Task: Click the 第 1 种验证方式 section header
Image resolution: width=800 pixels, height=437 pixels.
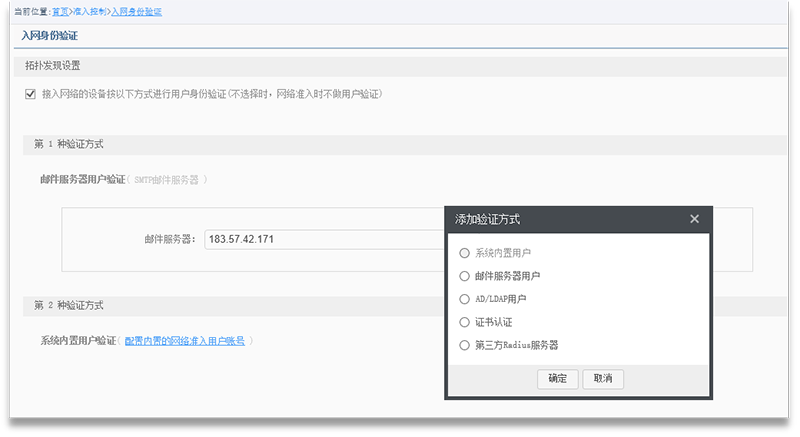Action: coord(68,144)
